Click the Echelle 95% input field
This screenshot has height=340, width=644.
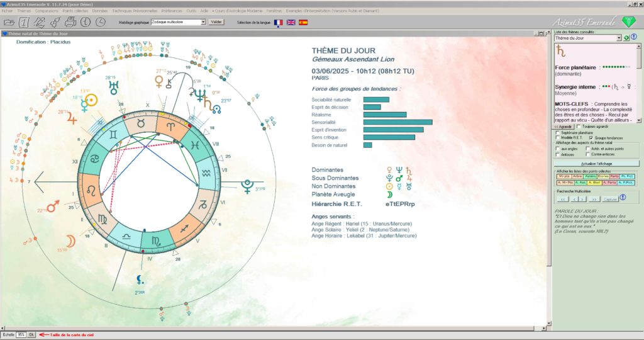pos(21,335)
